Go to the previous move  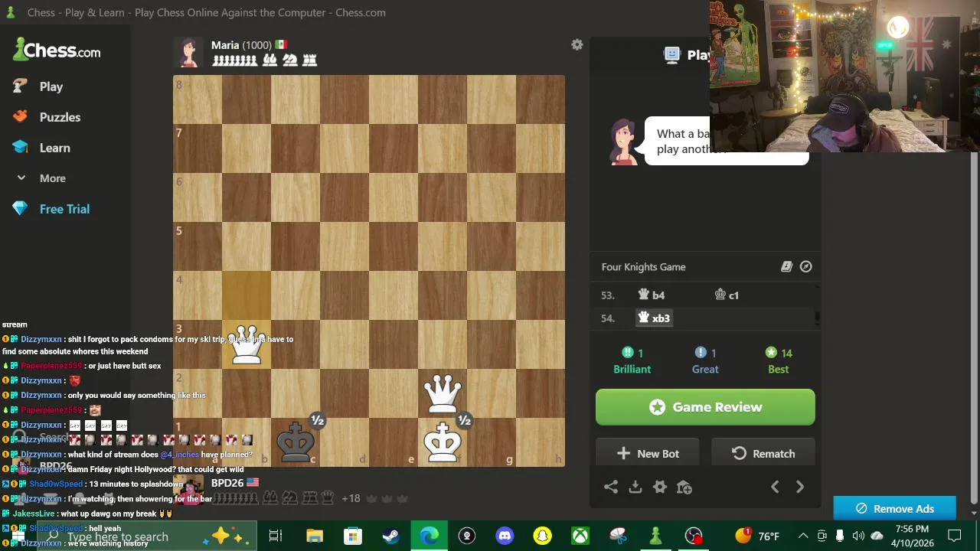(x=775, y=487)
